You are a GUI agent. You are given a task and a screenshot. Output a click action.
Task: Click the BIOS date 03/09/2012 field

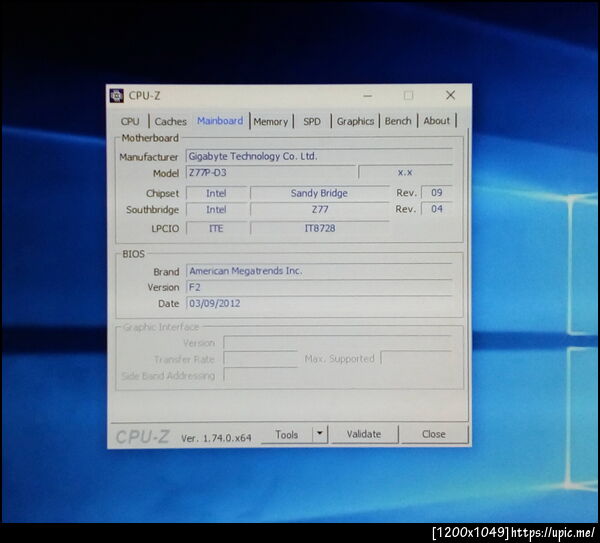pos(319,303)
